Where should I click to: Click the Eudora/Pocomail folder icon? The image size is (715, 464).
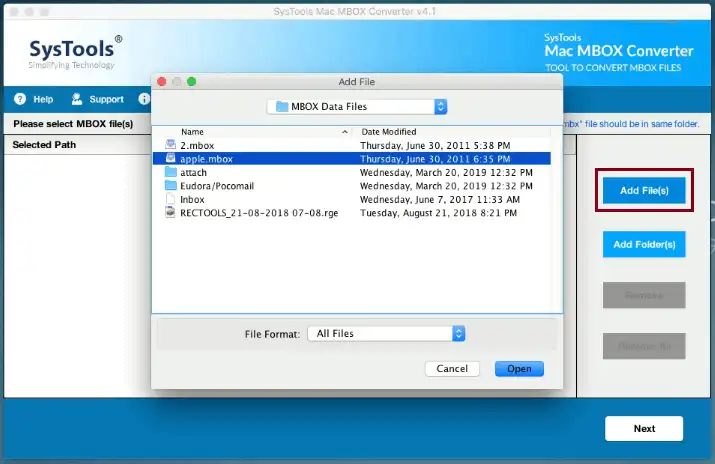(x=171, y=186)
